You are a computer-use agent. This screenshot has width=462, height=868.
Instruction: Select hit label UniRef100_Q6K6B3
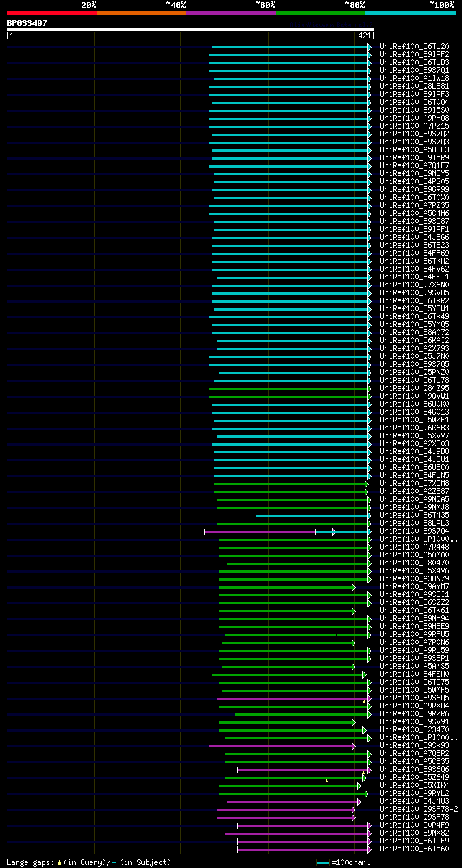414,428
